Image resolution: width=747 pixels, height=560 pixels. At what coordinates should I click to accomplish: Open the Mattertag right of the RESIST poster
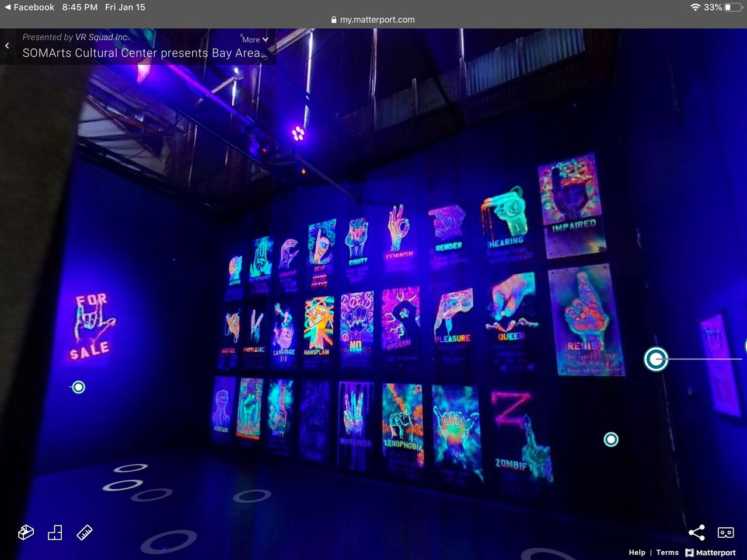[656, 359]
